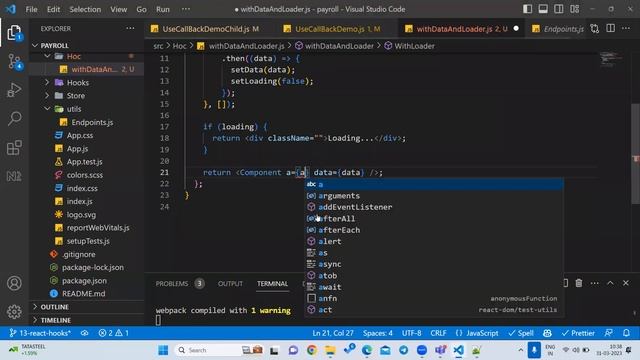The width and height of the screenshot is (640, 360).
Task: Click the 13-react-hooks branch indicator
Action: tap(40, 333)
